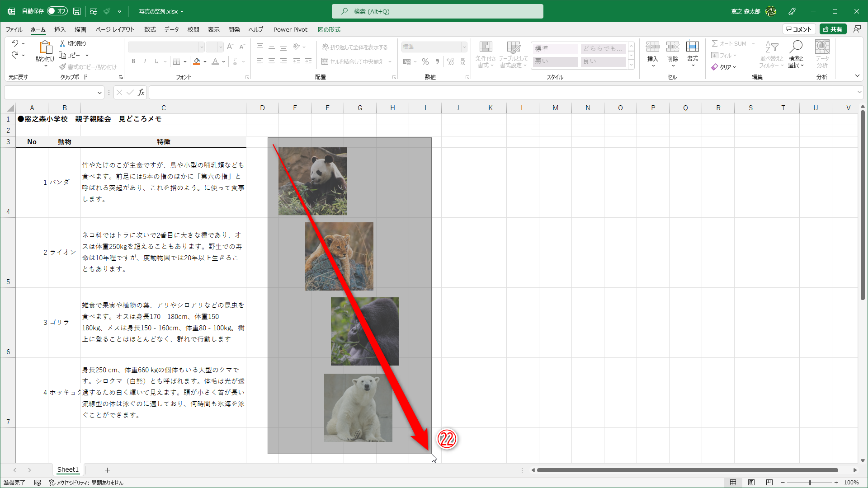The width and height of the screenshot is (868, 488).
Task: Collapse the ribbon with the chevron
Action: pyautogui.click(x=857, y=76)
